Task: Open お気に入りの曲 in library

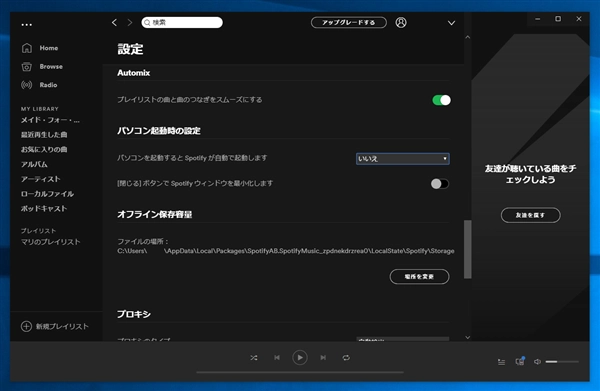Action: (x=44, y=150)
